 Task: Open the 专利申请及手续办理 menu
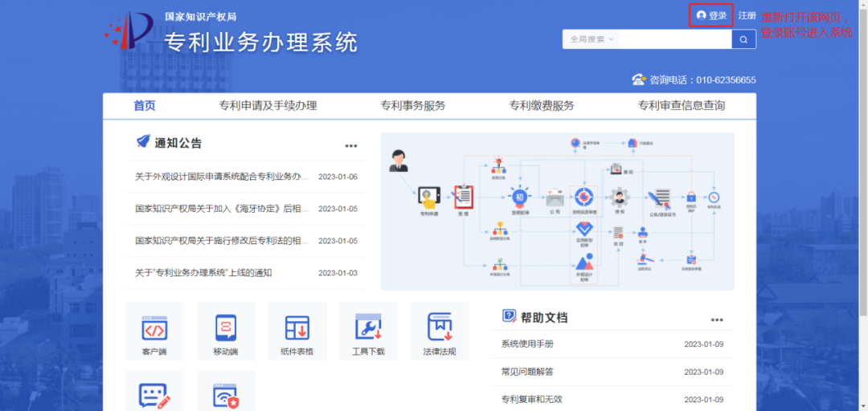tap(268, 106)
